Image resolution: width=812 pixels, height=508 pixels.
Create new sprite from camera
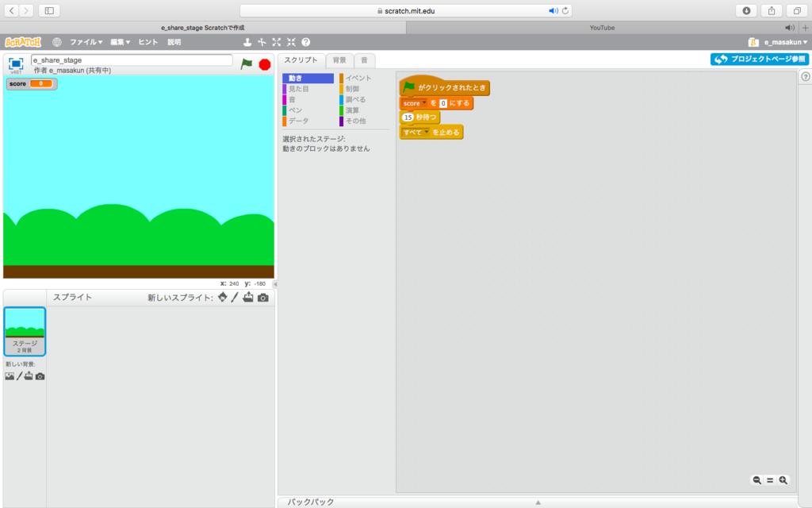pyautogui.click(x=263, y=298)
